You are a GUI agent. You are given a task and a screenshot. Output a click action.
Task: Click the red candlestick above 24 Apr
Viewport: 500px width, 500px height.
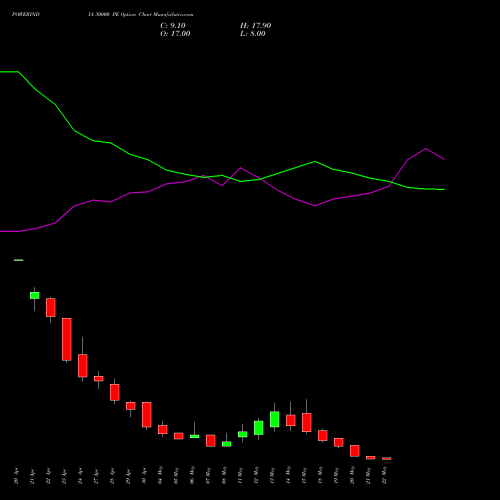[83, 366]
